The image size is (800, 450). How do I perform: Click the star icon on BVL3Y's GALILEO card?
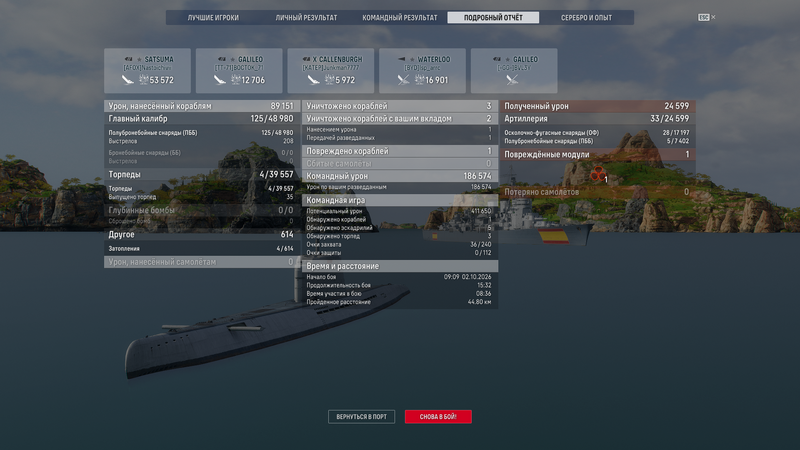(x=508, y=60)
